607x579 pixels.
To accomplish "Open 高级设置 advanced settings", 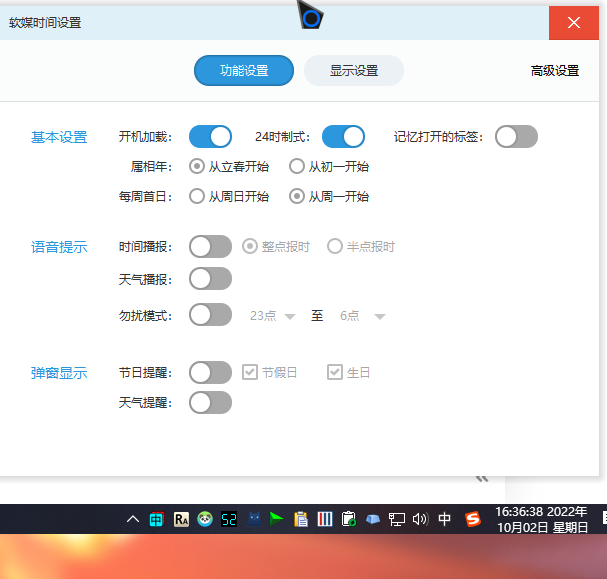I will click(555, 70).
